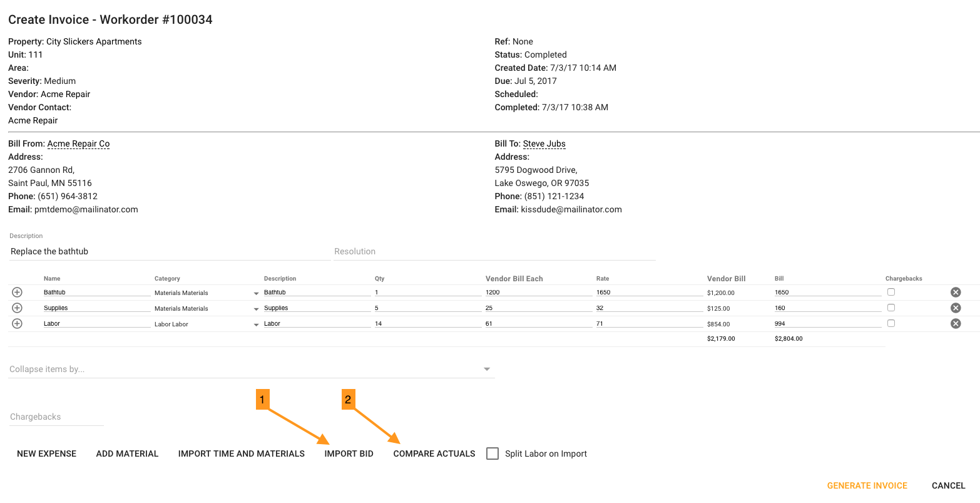This screenshot has height=503, width=980.
Task: Edit the Bill field showing 160
Action: click(827, 308)
